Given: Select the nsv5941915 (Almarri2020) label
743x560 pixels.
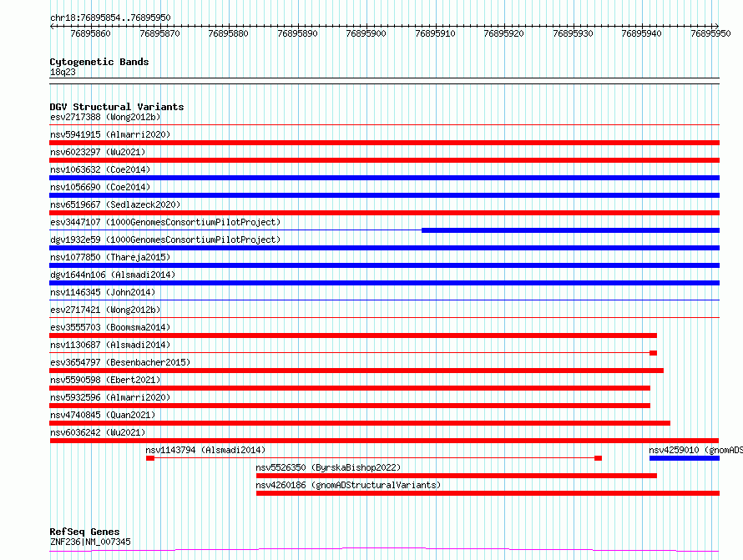Looking at the screenshot, I should (110, 134).
